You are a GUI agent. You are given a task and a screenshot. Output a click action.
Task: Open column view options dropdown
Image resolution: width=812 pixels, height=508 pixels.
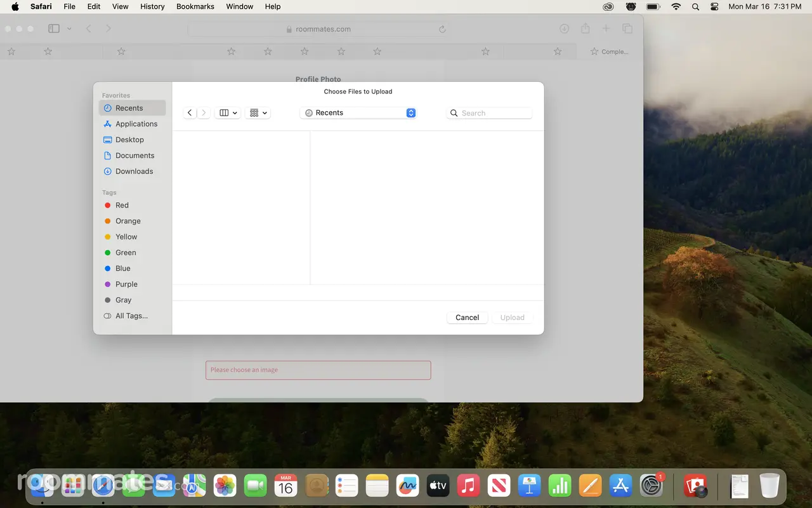tap(228, 113)
